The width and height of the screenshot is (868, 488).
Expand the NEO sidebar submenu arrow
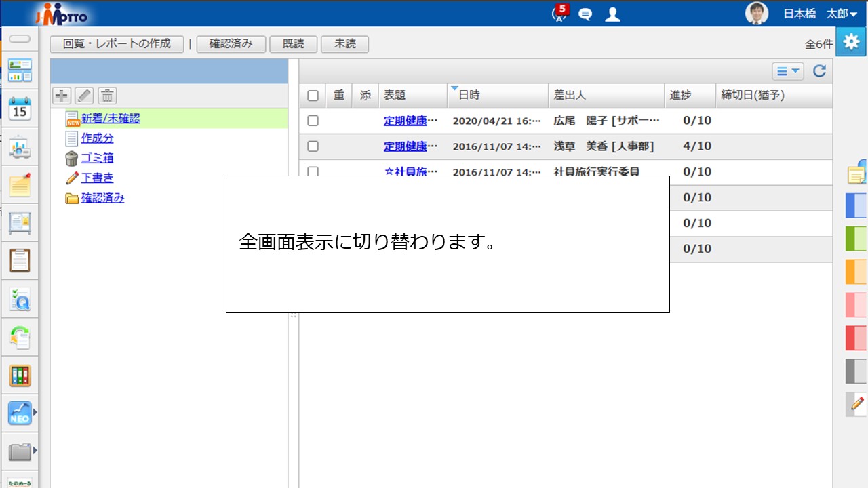tap(35, 411)
